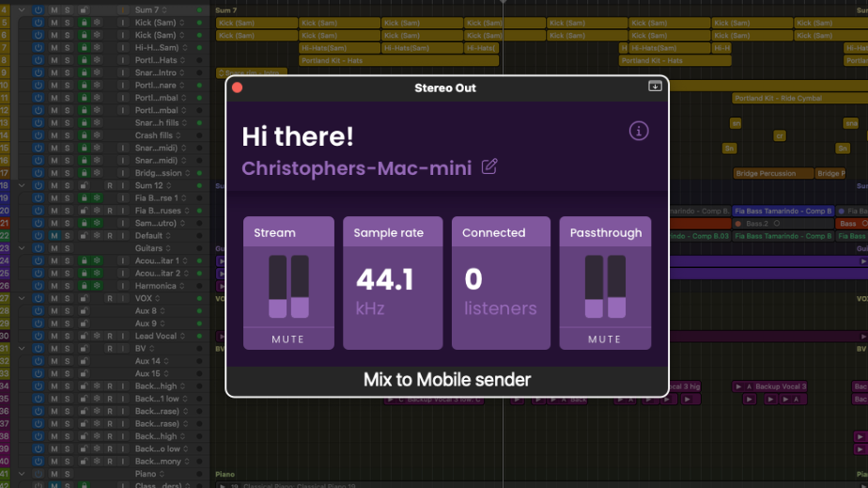Solo the Hi-H...Sam) track
The image size is (868, 488).
click(x=67, y=48)
